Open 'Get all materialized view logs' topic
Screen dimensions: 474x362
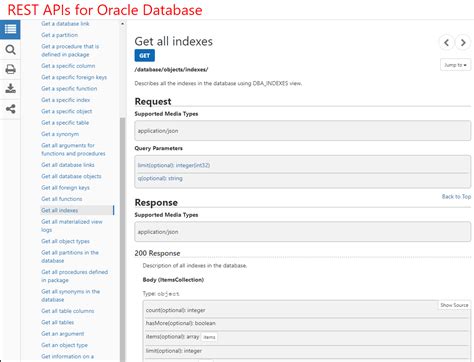(x=72, y=226)
